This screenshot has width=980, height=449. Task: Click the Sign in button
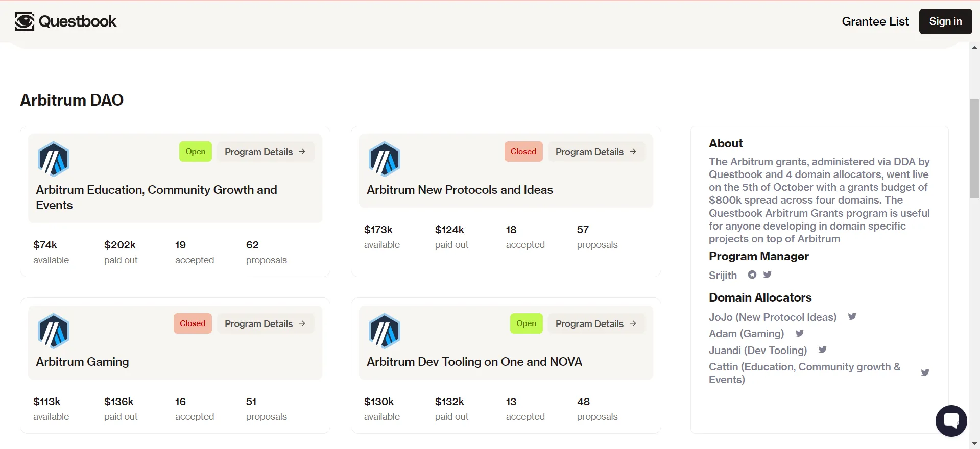coord(945,21)
